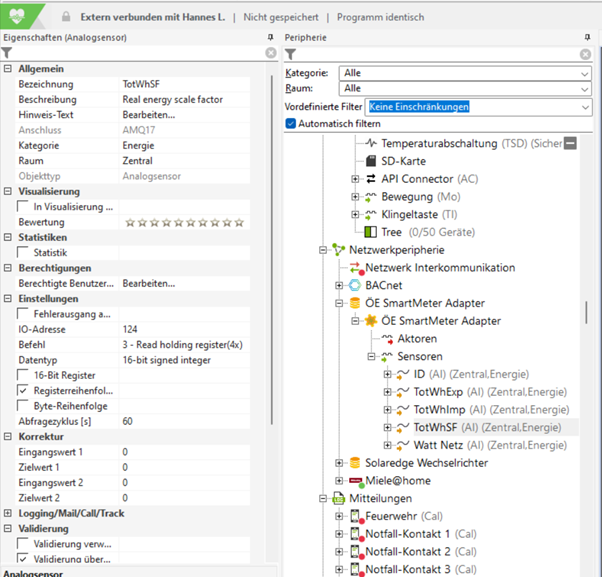Collapse Temperaturabschaltung minus button

point(570,144)
